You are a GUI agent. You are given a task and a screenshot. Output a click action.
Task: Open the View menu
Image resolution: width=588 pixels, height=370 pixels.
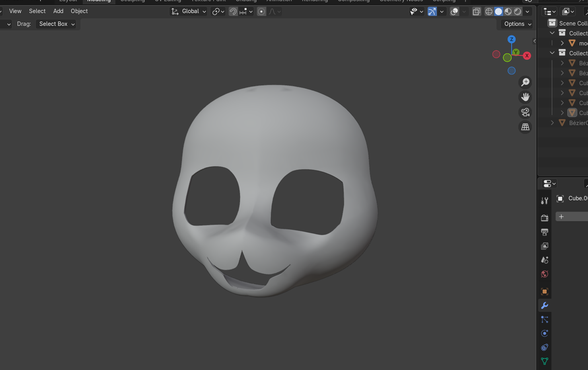tap(15, 11)
